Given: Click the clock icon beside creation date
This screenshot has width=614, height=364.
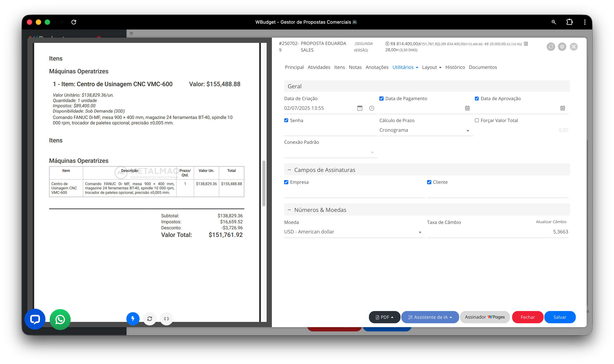Looking at the screenshot, I should [x=372, y=108].
